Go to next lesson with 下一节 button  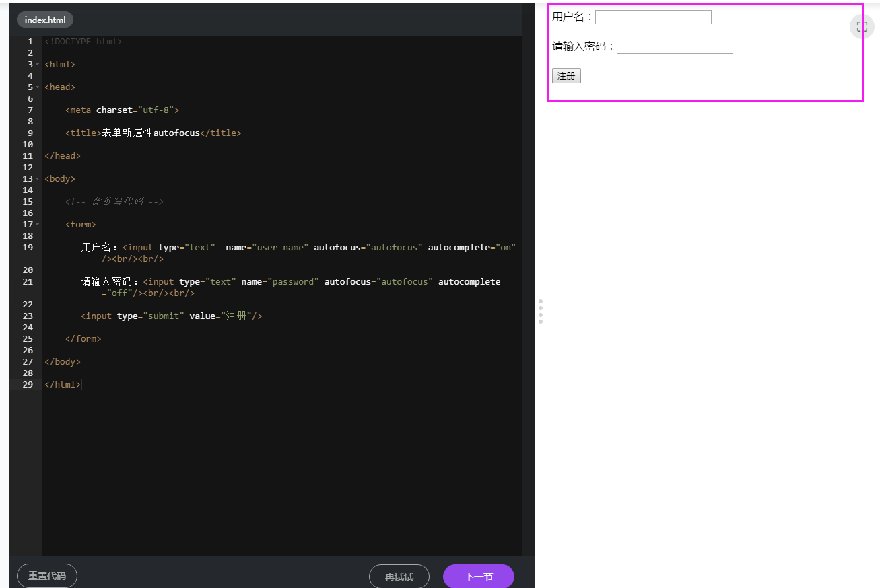click(479, 576)
